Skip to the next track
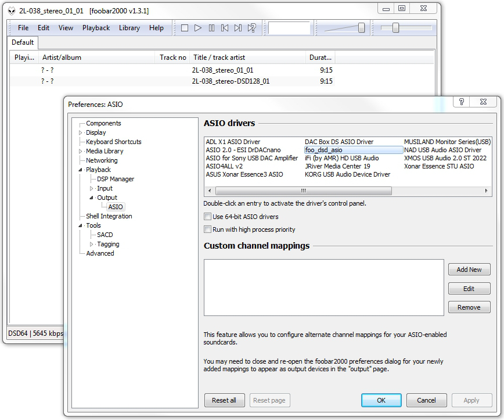 click(x=238, y=28)
